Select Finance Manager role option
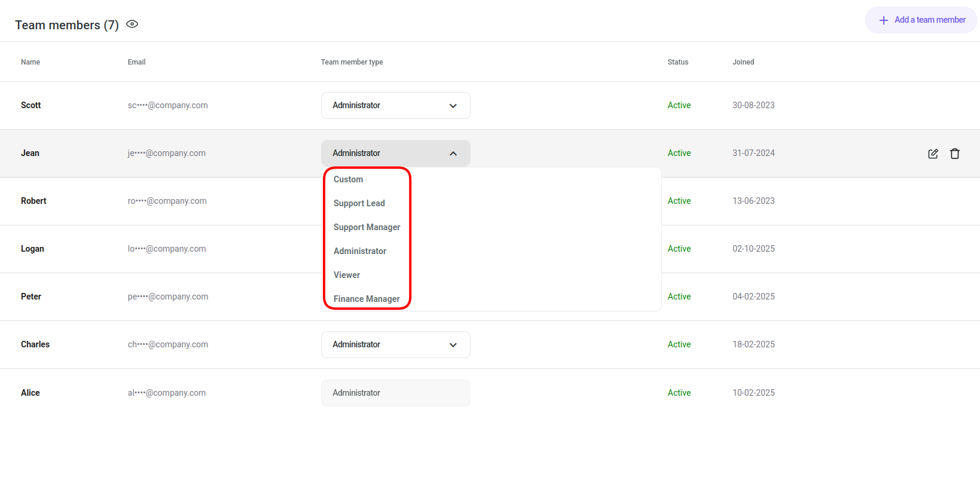Image resolution: width=980 pixels, height=495 pixels. (x=367, y=299)
